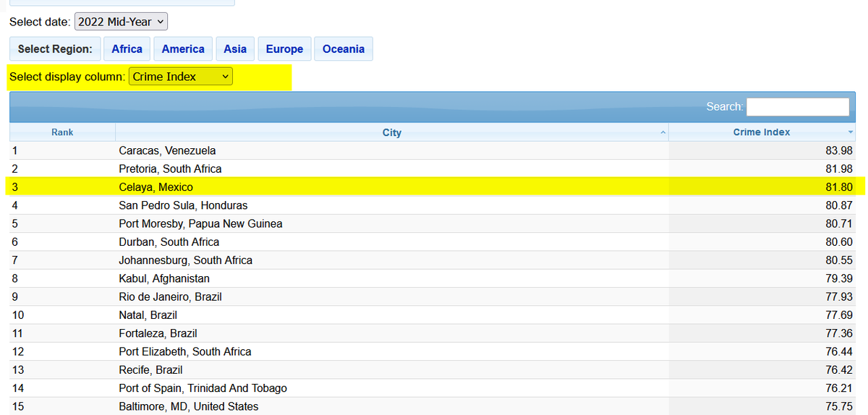Click the Select Region label
The height and width of the screenshot is (415, 868).
tap(55, 49)
